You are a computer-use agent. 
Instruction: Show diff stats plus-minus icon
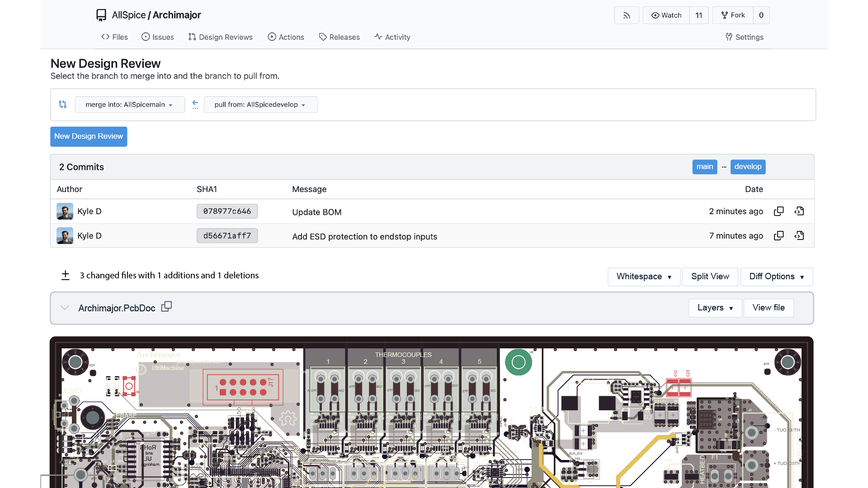click(x=66, y=276)
